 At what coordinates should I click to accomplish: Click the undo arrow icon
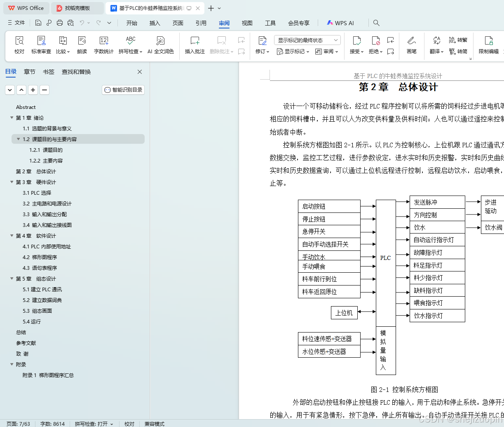click(82, 23)
